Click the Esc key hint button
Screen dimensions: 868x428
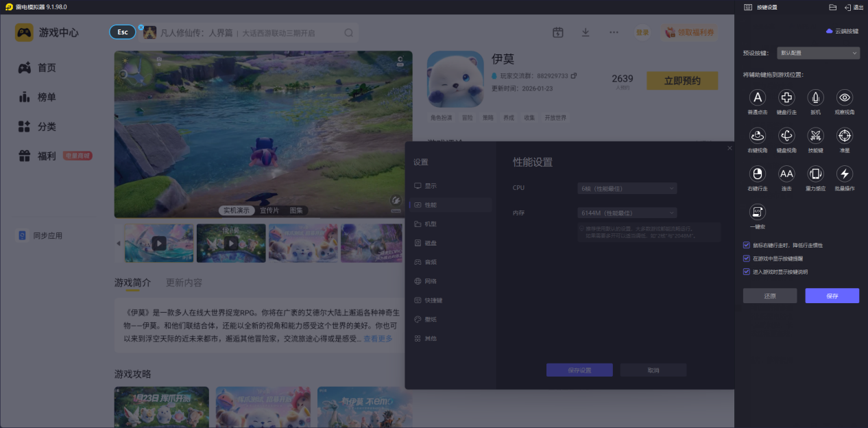tap(123, 32)
